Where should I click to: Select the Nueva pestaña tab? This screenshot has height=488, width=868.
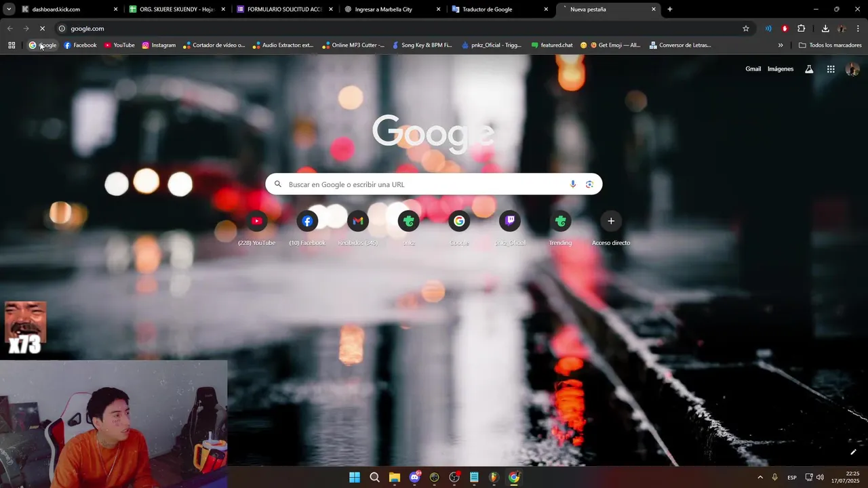(x=608, y=9)
